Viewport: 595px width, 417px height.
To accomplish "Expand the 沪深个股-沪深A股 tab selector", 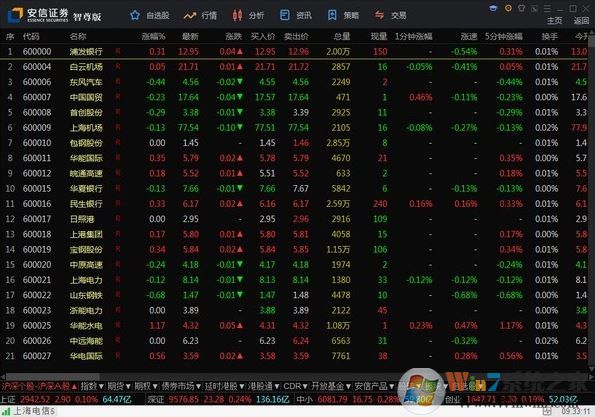I will [39, 386].
